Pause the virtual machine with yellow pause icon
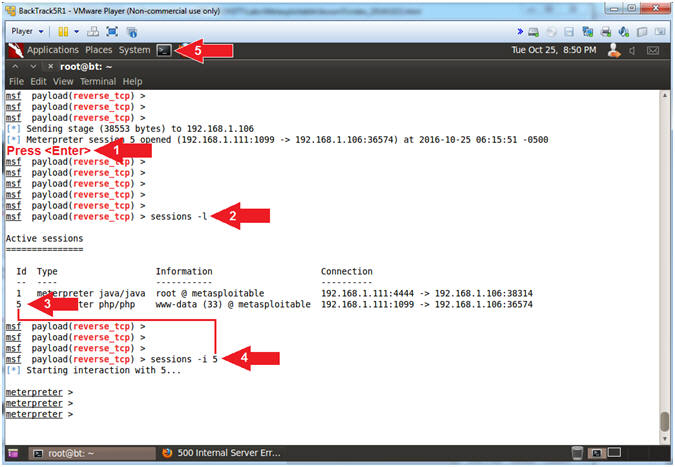Viewport: 675px width, 467px height. (63, 31)
